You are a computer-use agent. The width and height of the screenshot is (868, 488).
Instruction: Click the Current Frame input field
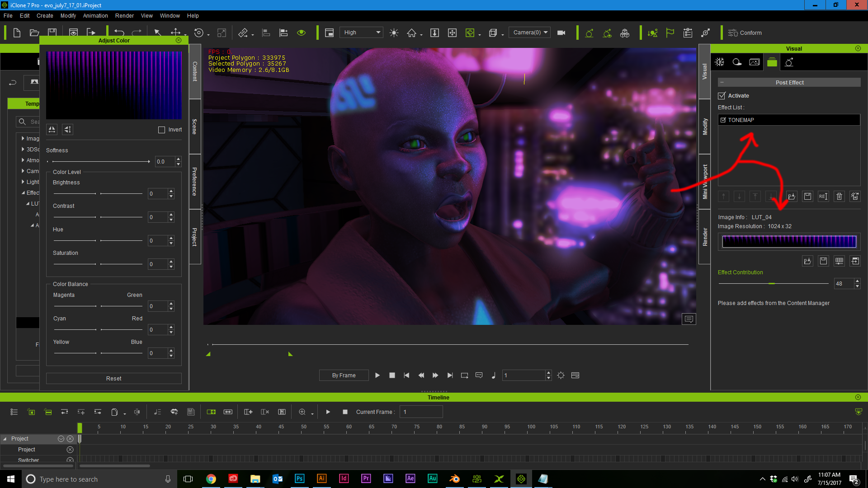pos(421,412)
